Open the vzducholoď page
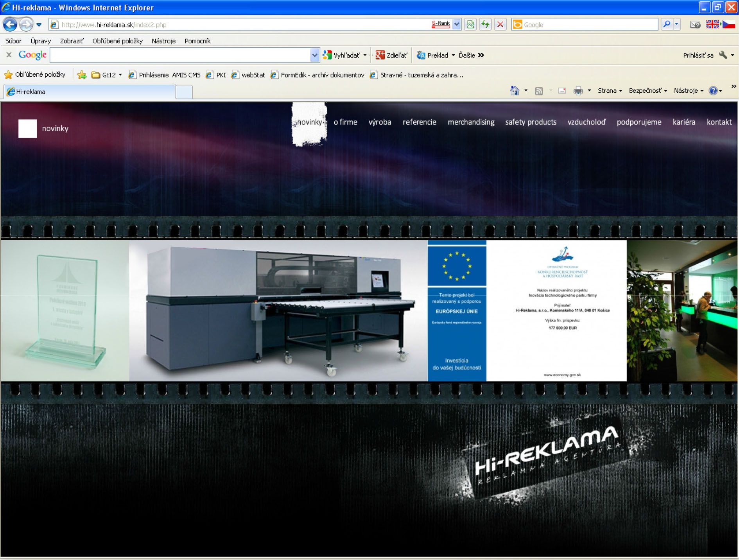The height and width of the screenshot is (560, 739). point(587,122)
